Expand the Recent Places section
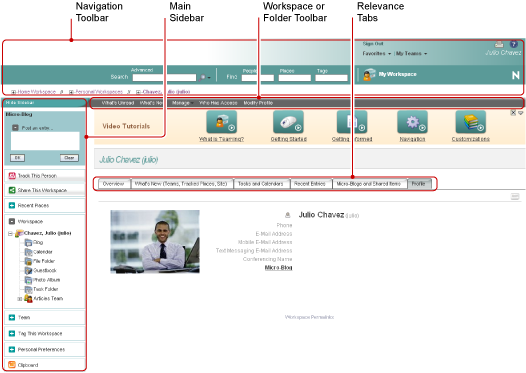This screenshot has width=526, height=373. click(12, 205)
